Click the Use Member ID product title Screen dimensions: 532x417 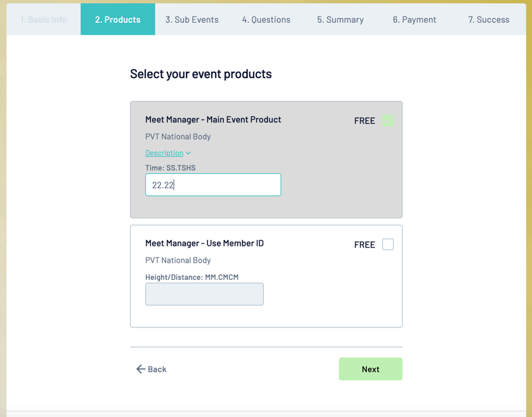click(x=204, y=243)
